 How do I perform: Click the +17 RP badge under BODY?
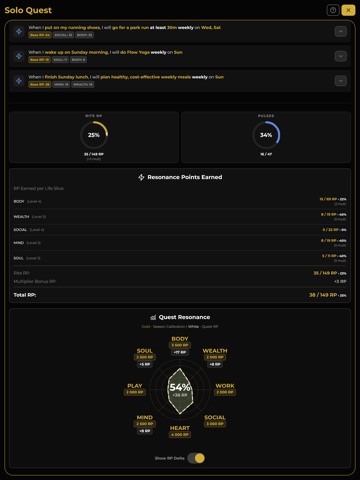coord(180,352)
